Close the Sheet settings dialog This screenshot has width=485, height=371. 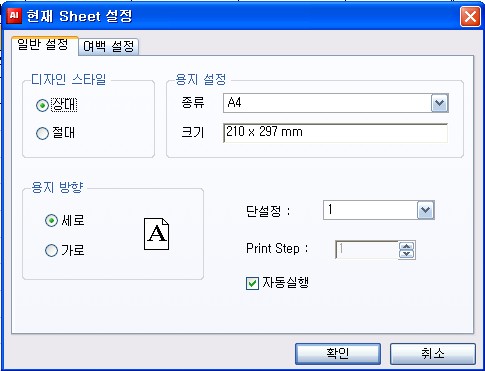(x=470, y=16)
